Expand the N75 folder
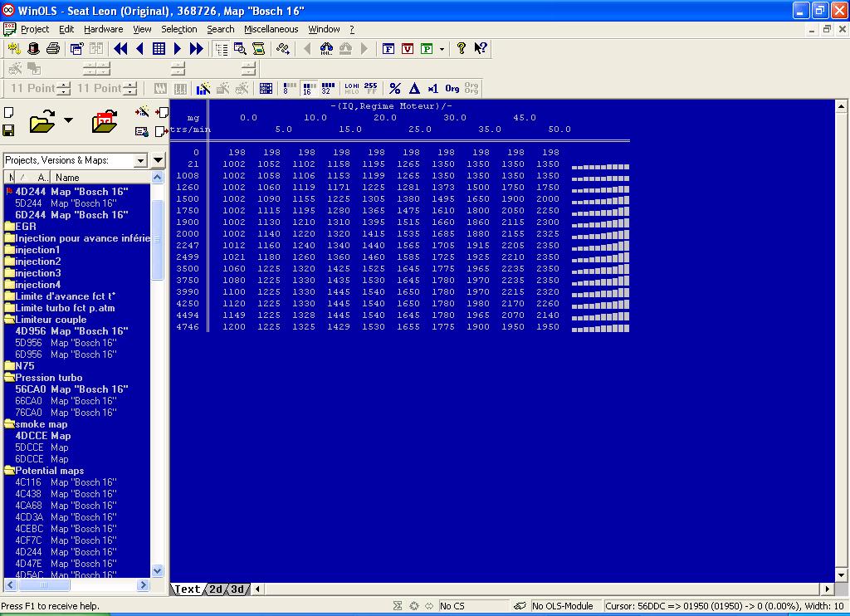The height and width of the screenshot is (616, 850). pyautogui.click(x=10, y=366)
